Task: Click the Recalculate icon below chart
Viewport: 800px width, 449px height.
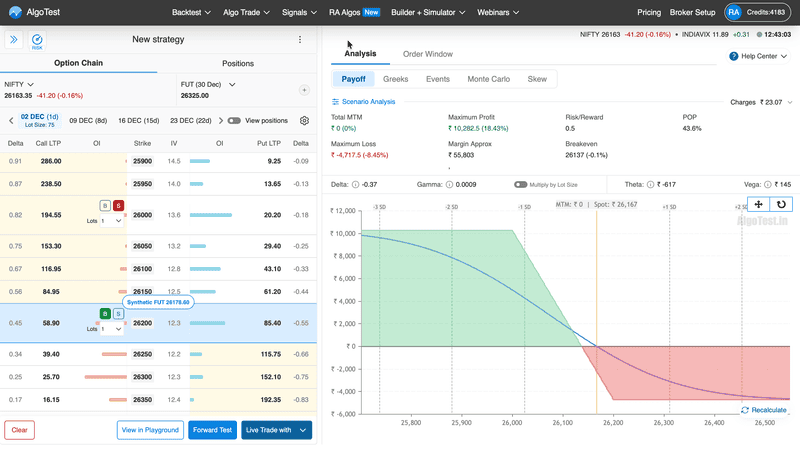Action: pos(745,410)
